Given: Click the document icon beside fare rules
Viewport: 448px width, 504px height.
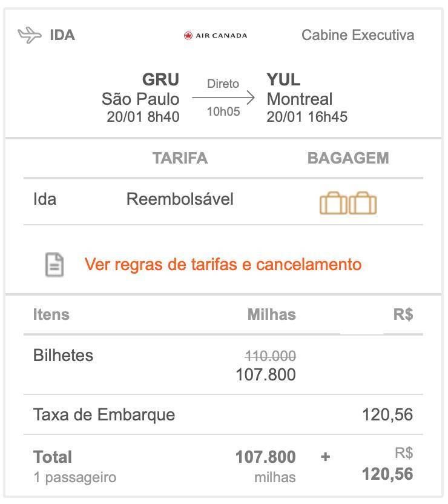Looking at the screenshot, I should click(x=54, y=265).
